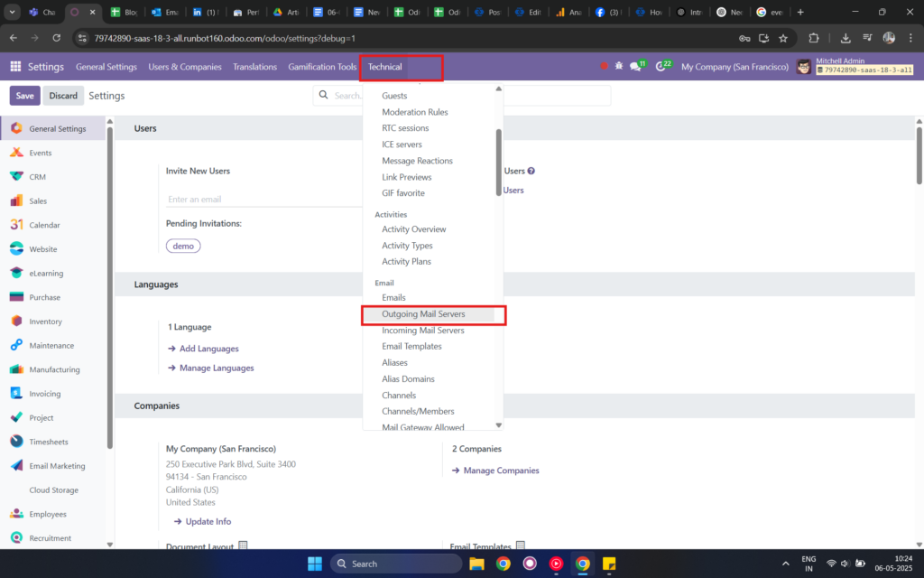Open Chrome tab search dropdown arrow
The image size is (924, 578).
(x=12, y=12)
